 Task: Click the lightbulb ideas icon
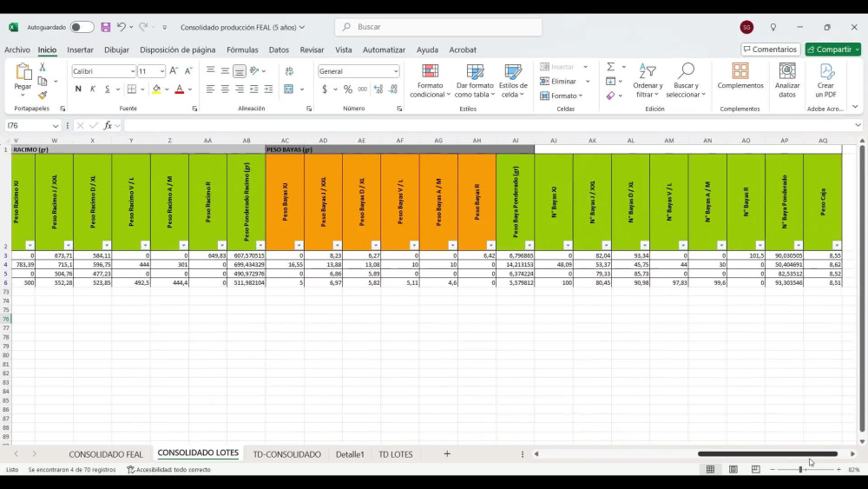coord(773,27)
